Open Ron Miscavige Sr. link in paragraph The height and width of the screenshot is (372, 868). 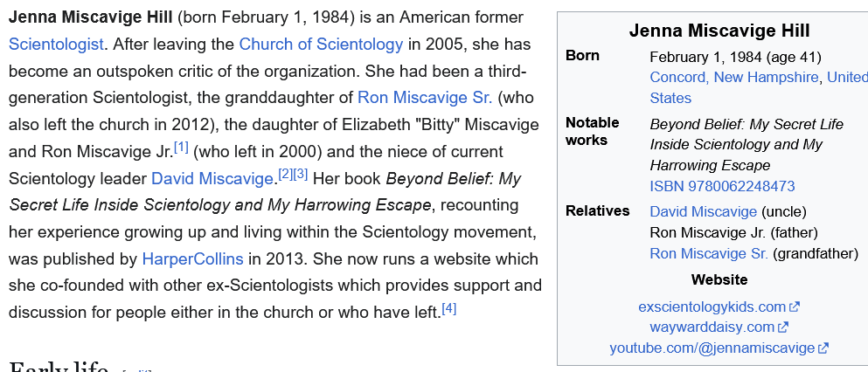[425, 97]
